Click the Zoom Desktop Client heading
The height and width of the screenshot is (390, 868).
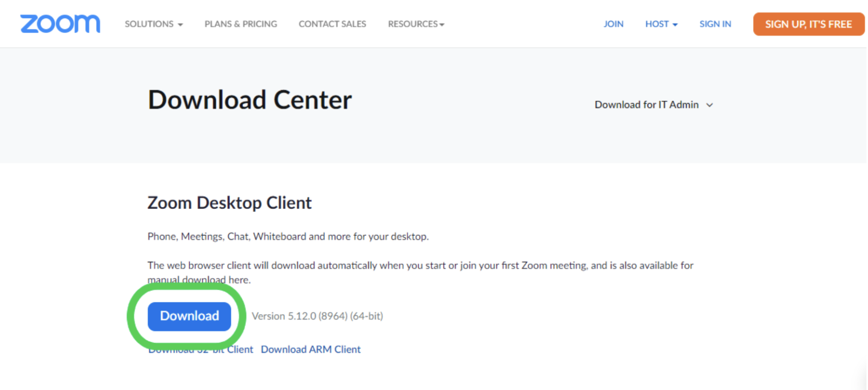pos(230,203)
